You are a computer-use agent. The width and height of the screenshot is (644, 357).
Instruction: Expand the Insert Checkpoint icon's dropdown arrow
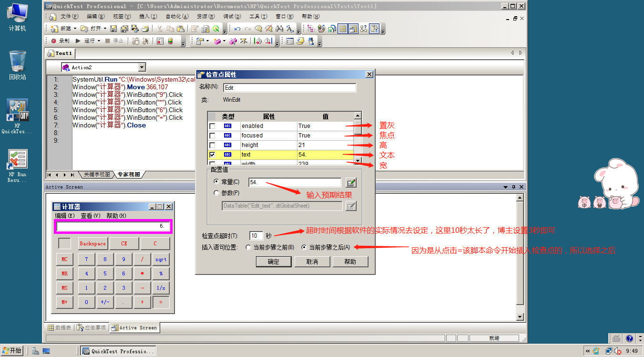pos(207,41)
